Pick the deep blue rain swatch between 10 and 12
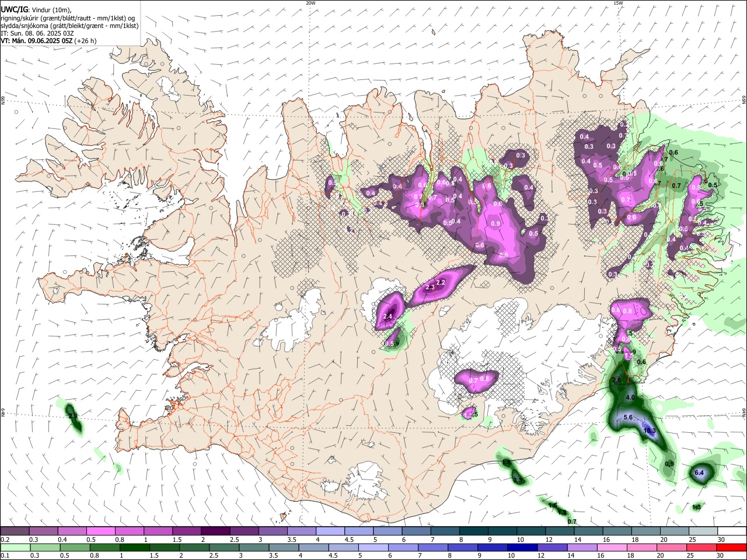747x560 pixels. [x=521, y=548]
